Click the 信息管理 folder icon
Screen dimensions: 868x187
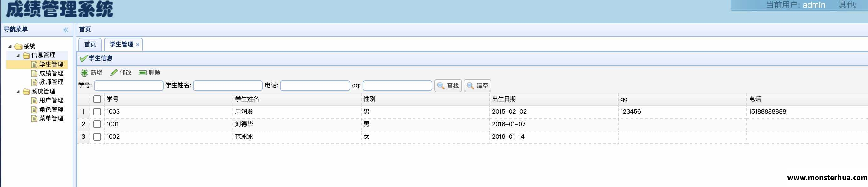point(26,55)
